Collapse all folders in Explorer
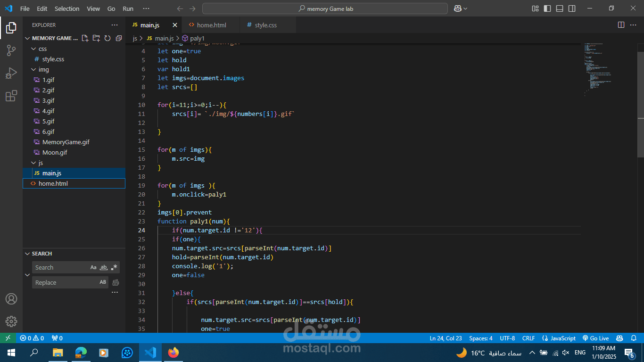 (119, 38)
